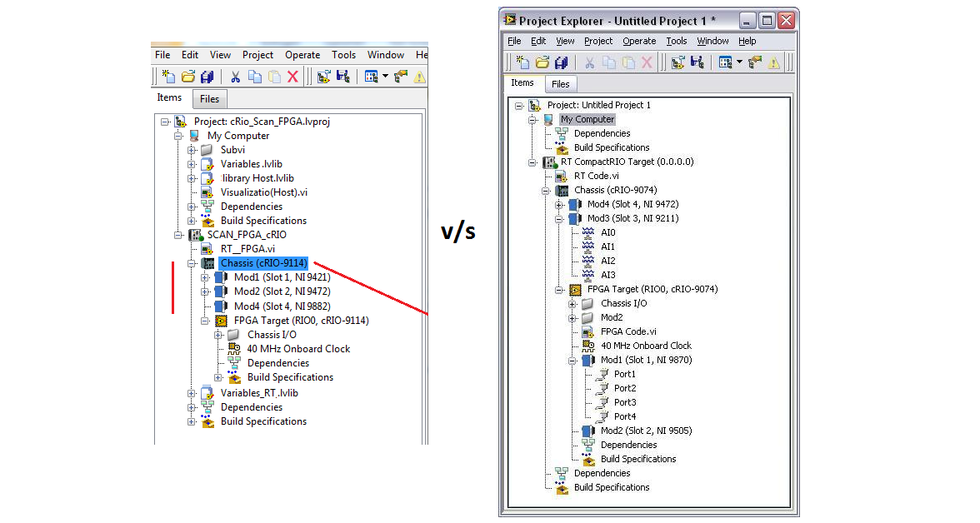Viewport: 980px width, 523px height.
Task: Click Open folder icon in Project Explorer toolbar
Action: pos(542,62)
